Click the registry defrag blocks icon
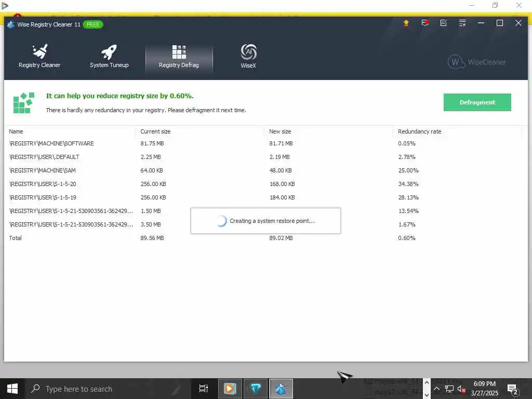 (x=23, y=103)
